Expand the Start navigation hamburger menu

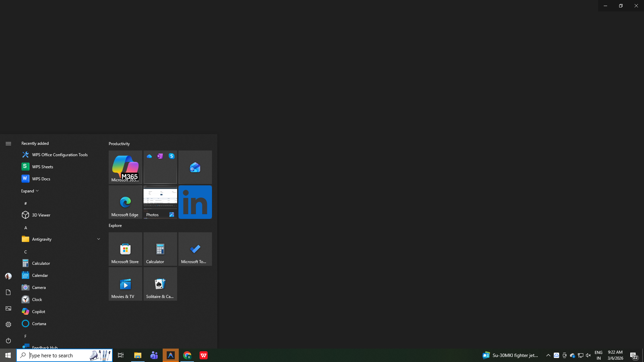(8, 143)
